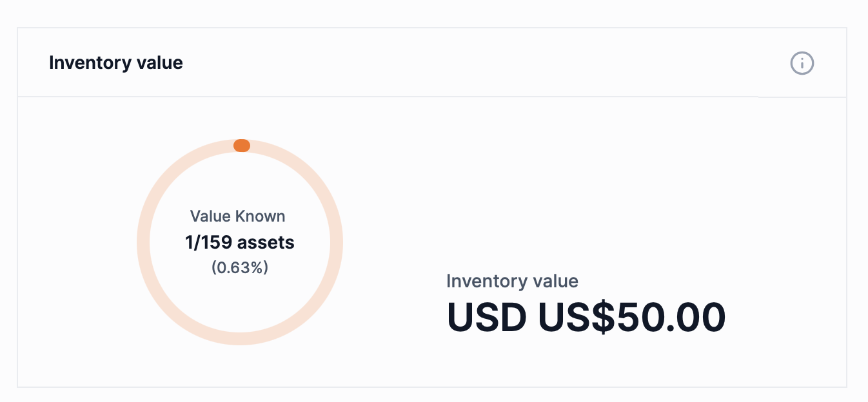Click the bottom of the donut chart ring
The height and width of the screenshot is (402, 868).
point(240,338)
